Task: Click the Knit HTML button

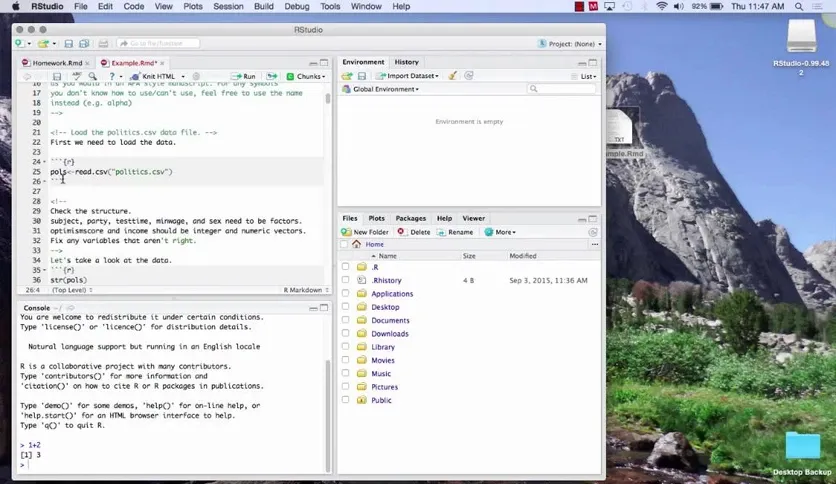Action: pyautogui.click(x=153, y=76)
